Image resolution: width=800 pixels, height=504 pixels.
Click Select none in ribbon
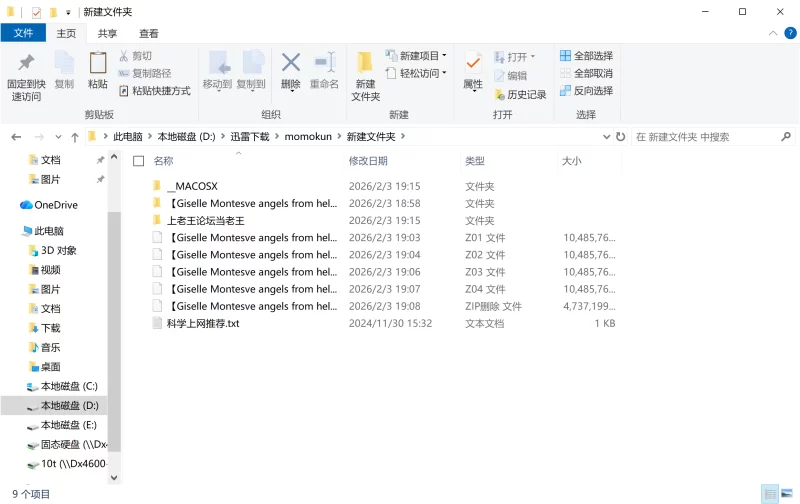[x=586, y=73]
